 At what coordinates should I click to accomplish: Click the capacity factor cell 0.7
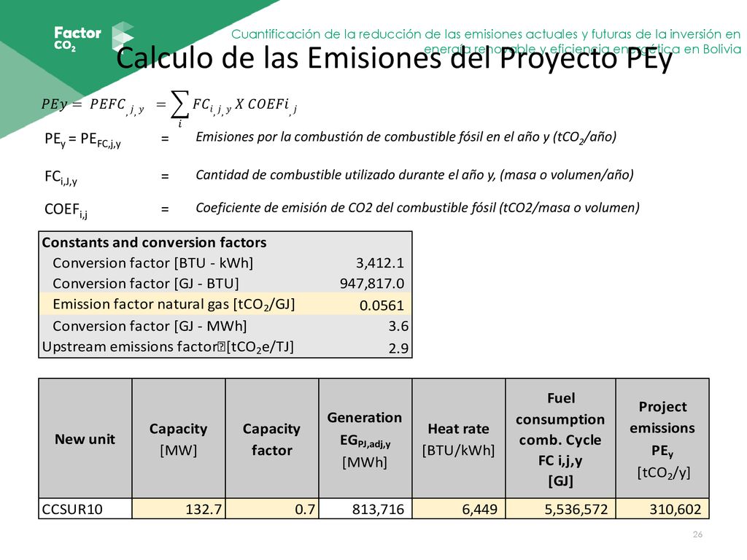tap(271, 509)
